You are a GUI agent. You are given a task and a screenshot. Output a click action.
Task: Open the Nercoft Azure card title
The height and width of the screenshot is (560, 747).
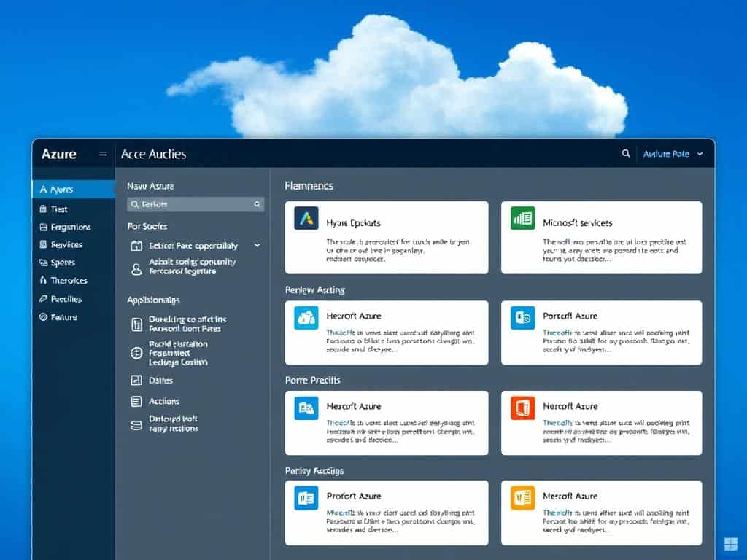570,407
